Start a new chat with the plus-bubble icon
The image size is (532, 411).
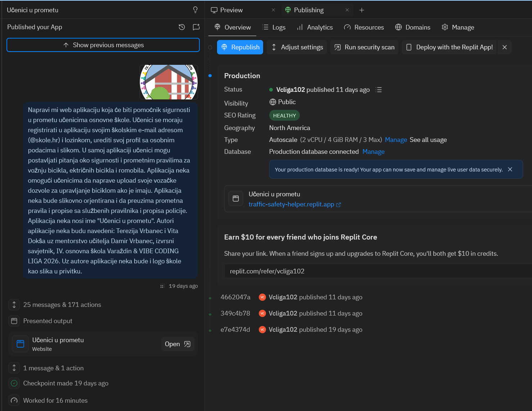[196, 27]
